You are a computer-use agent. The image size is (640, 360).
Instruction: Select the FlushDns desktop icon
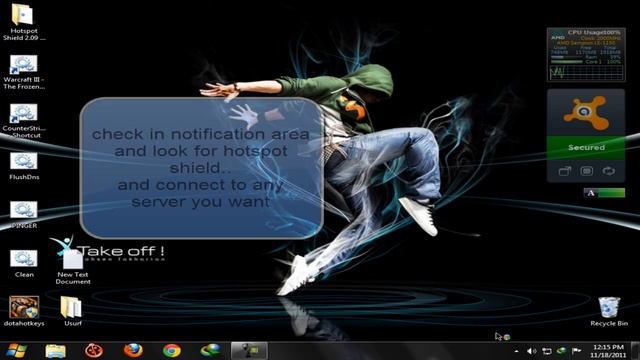[x=24, y=166]
